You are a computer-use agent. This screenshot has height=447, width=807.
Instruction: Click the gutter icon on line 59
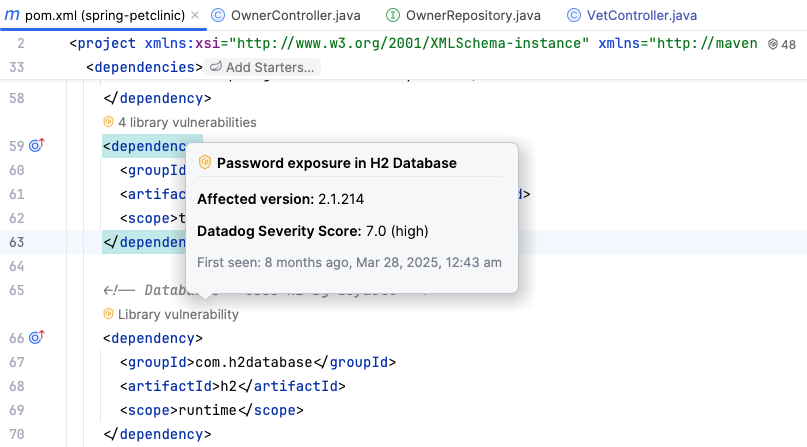pyautogui.click(x=37, y=146)
